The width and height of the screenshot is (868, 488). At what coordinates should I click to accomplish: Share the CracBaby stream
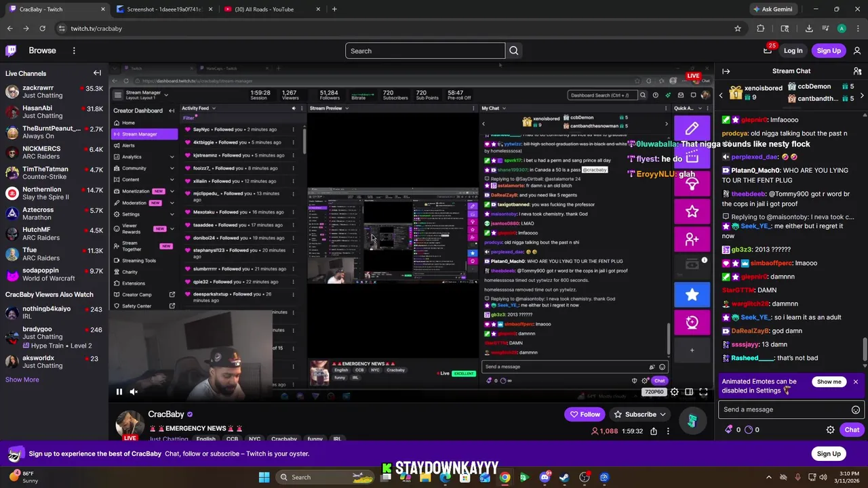(653, 431)
